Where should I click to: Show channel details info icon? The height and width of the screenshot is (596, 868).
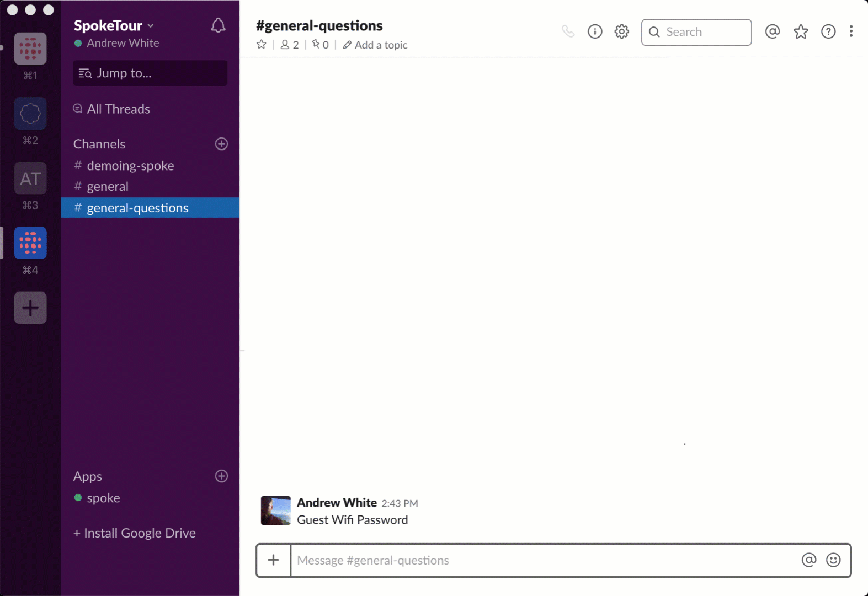(595, 31)
